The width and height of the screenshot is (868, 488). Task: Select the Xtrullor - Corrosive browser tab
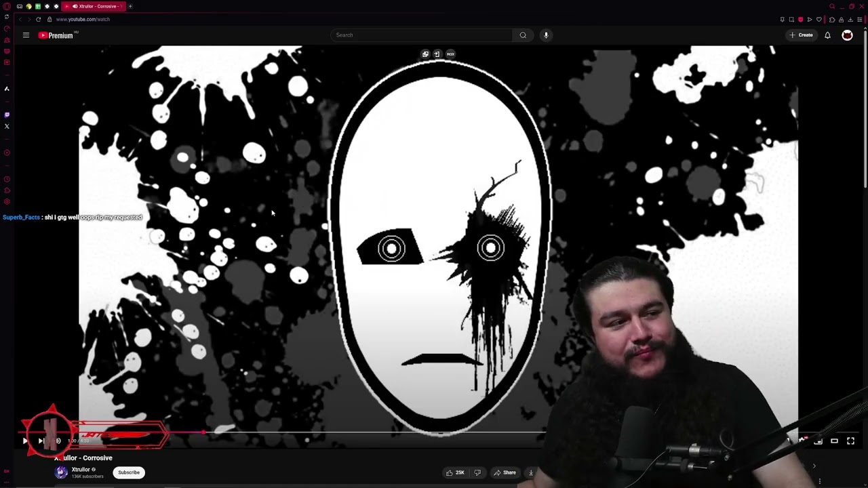[x=95, y=6]
